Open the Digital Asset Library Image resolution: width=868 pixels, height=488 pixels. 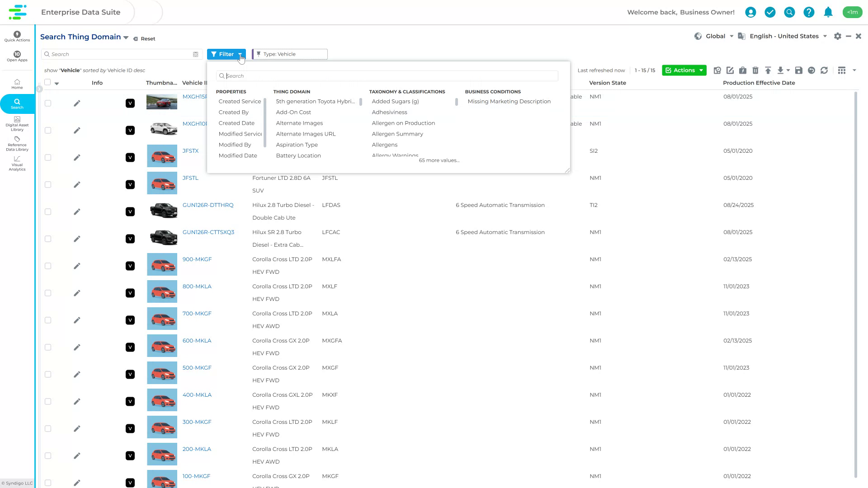tap(17, 123)
